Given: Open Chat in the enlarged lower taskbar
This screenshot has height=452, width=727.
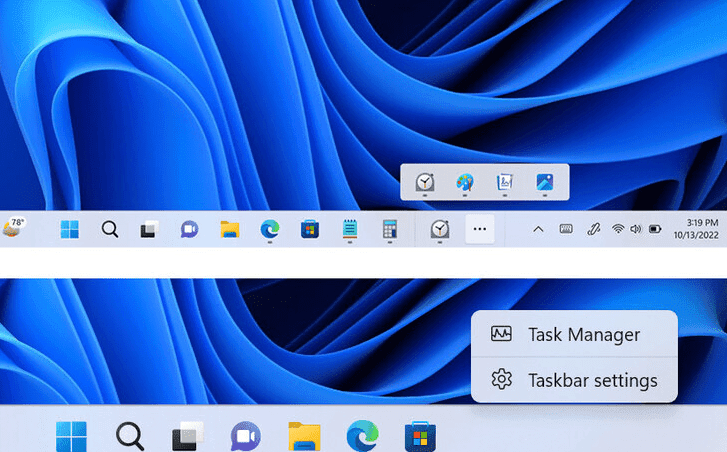Looking at the screenshot, I should pos(245,436).
